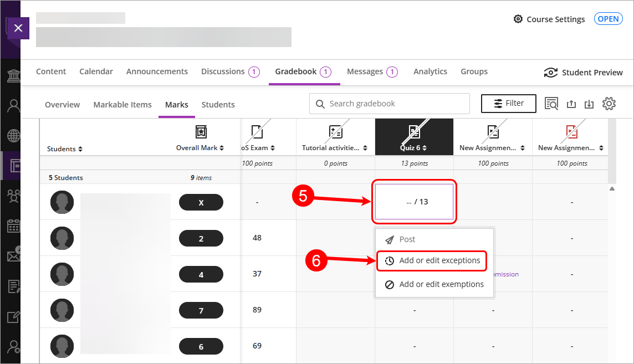This screenshot has height=364, width=634.
Task: Toggle the OPEN course status badge
Action: click(608, 19)
